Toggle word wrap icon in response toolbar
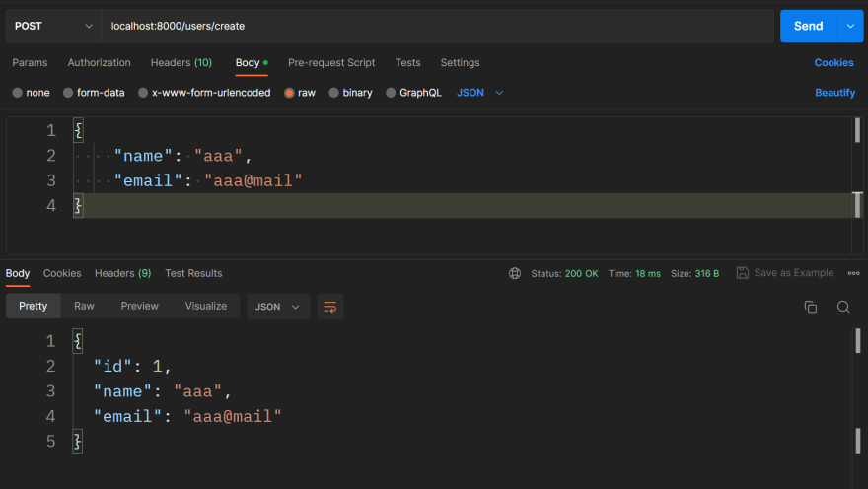This screenshot has height=489, width=868. pyautogui.click(x=329, y=307)
